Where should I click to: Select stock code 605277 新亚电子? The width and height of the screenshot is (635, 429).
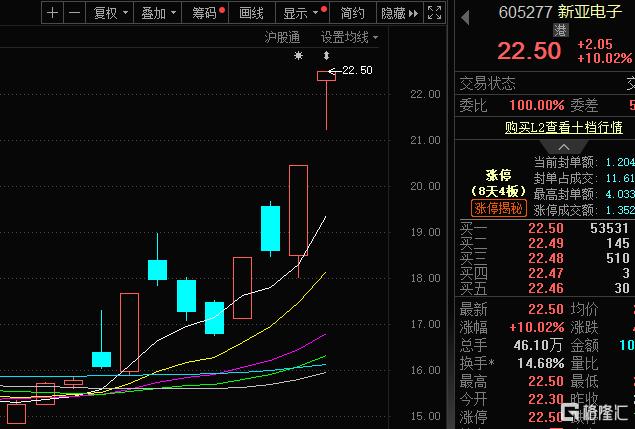point(560,12)
